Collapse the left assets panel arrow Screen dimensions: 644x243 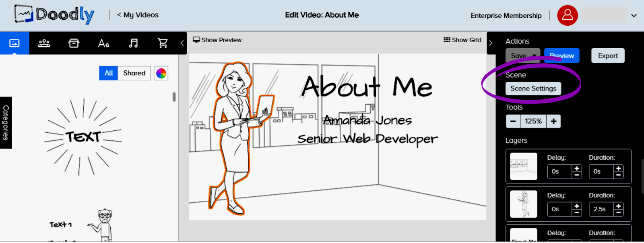click(x=182, y=43)
